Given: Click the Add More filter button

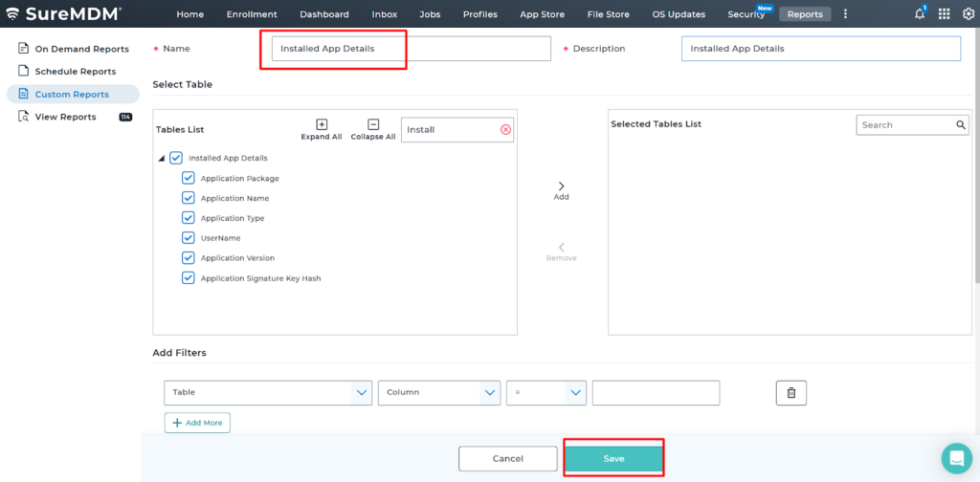Looking at the screenshot, I should (x=197, y=423).
